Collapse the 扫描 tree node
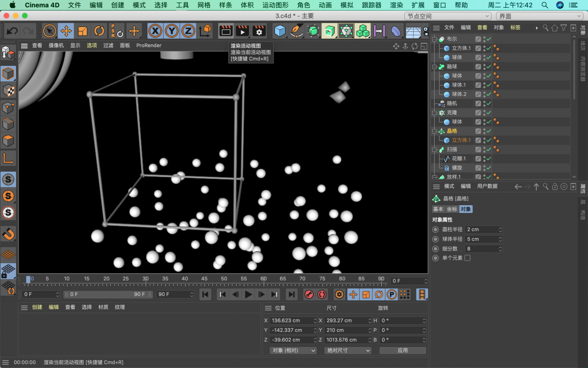The width and height of the screenshot is (588, 368). pos(435,149)
